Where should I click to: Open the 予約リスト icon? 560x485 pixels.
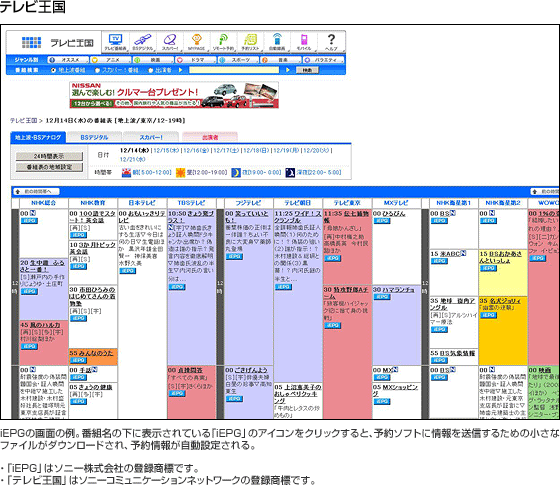click(250, 42)
